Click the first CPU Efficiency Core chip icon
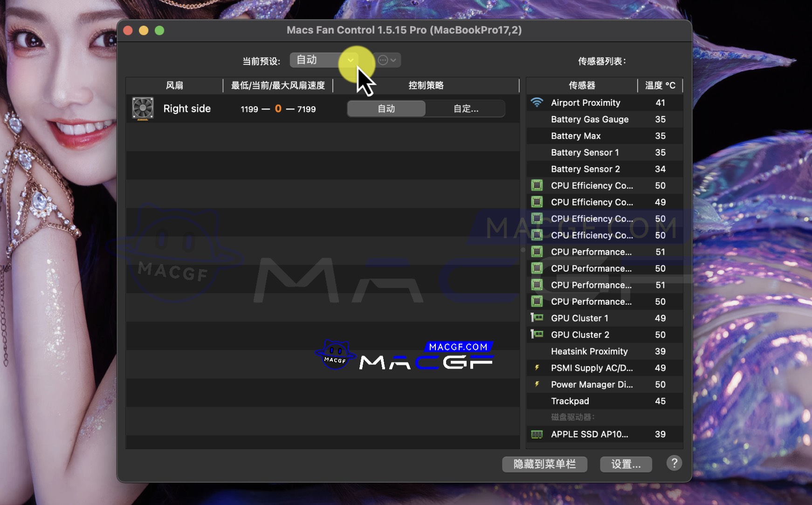Viewport: 812px width, 505px height. click(537, 185)
